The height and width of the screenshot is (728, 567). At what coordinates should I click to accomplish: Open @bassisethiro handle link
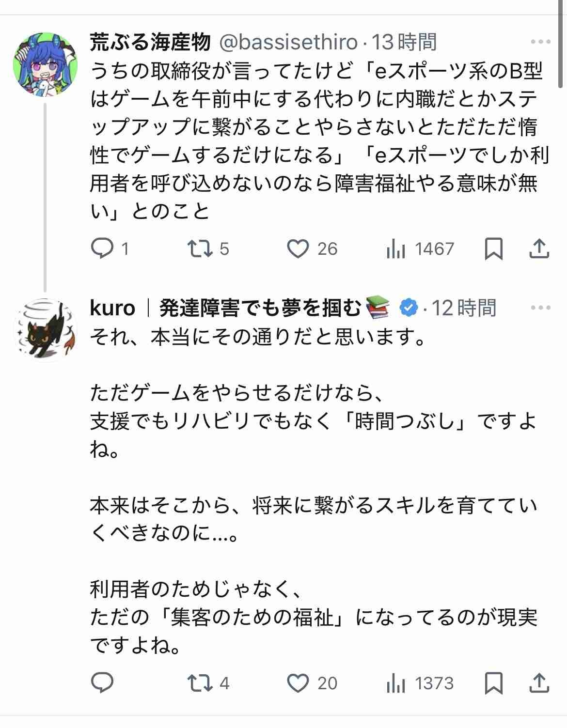point(289,42)
